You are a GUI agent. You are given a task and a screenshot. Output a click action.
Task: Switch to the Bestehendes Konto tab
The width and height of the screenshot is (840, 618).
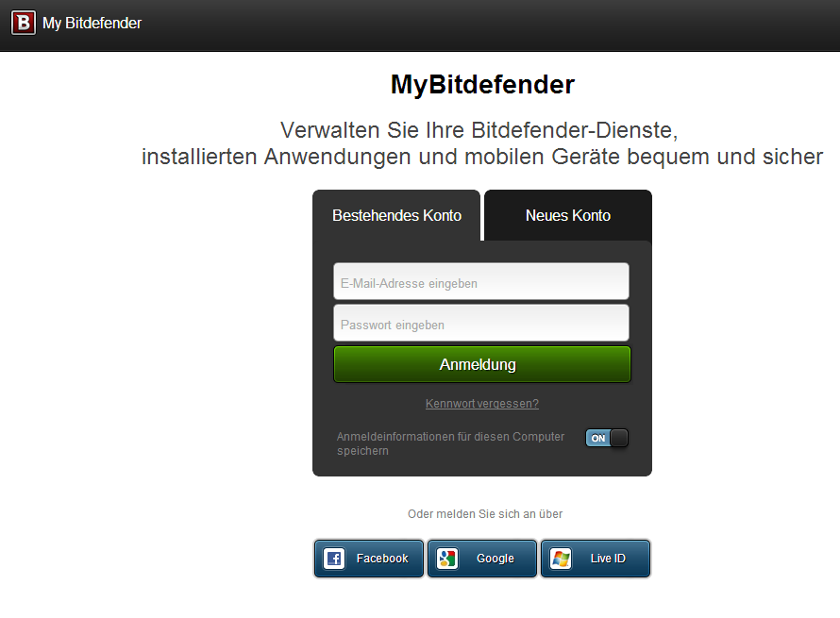coord(396,215)
